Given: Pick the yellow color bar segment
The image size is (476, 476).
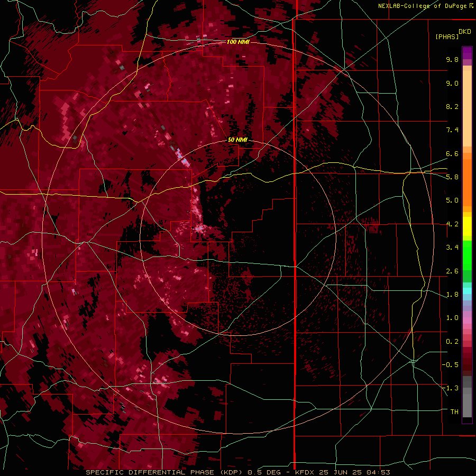Looking at the screenshot, I should [x=467, y=226].
